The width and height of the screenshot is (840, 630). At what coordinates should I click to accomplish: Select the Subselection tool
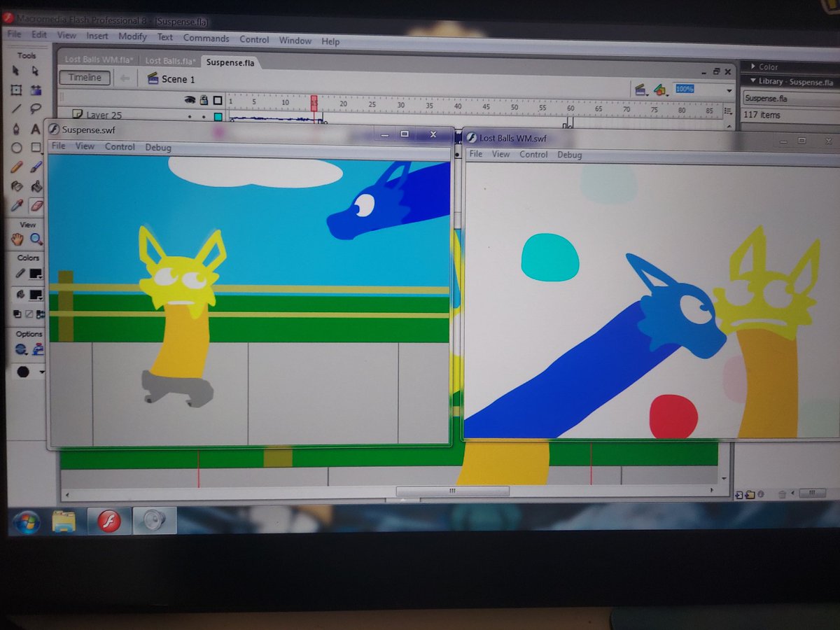[35, 71]
